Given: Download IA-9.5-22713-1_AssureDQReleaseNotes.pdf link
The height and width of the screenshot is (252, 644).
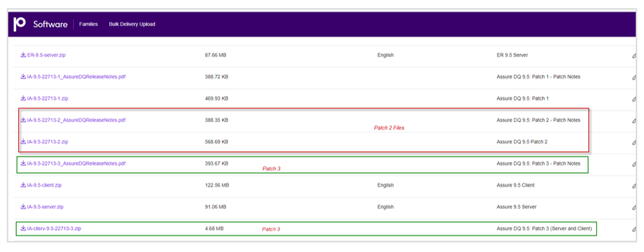Looking at the screenshot, I should click(76, 77).
